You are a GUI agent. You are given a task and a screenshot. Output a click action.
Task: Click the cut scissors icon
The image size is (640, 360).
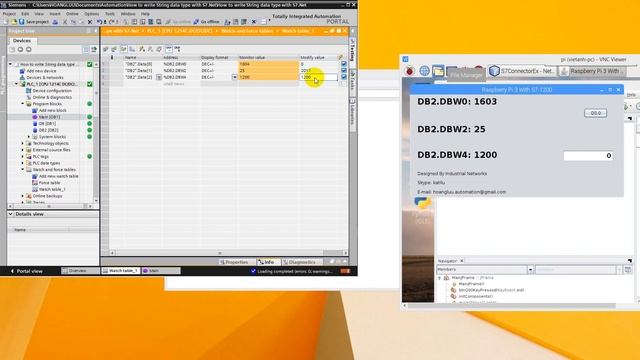[64, 22]
